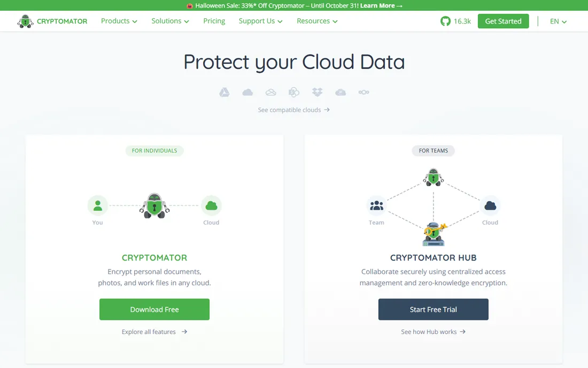Click the solid cloud icon beside Google Drive
The image size is (588, 368).
click(247, 93)
